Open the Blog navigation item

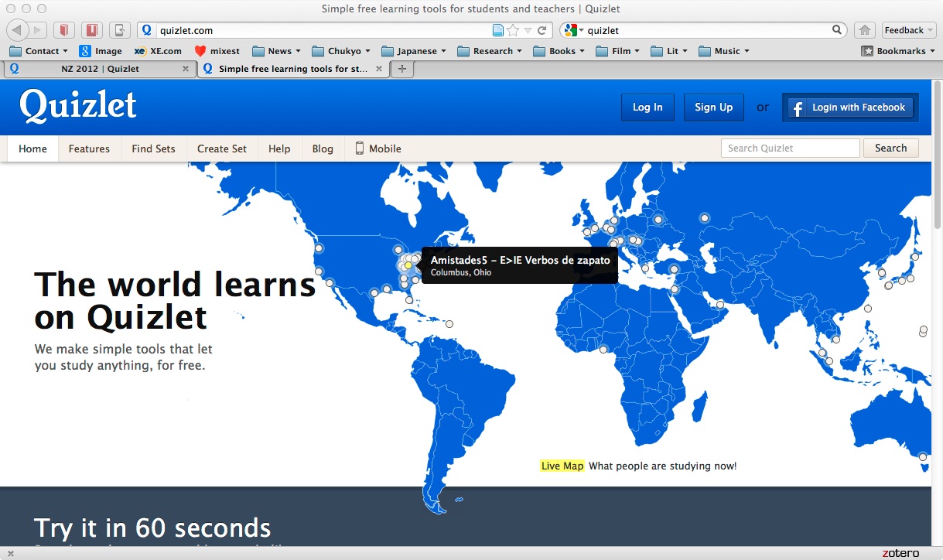coord(323,149)
